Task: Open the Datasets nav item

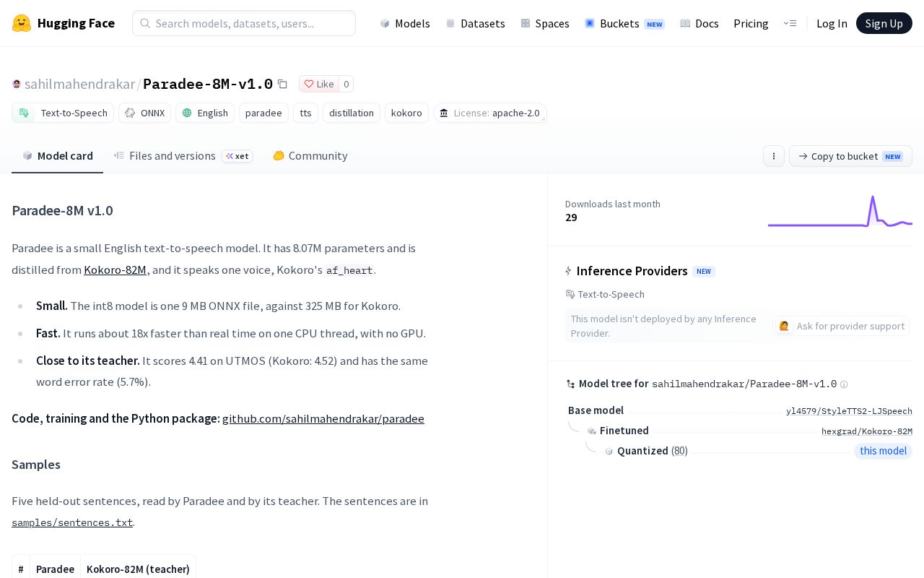Action: [475, 23]
